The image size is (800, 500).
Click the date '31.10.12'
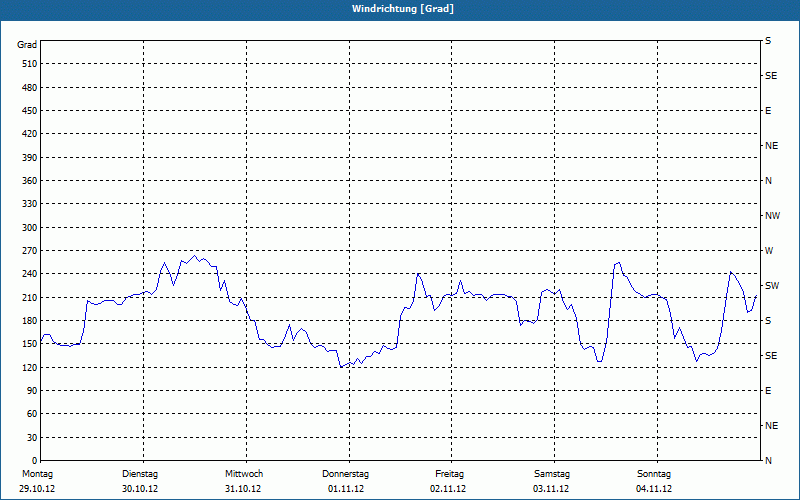pyautogui.click(x=243, y=489)
